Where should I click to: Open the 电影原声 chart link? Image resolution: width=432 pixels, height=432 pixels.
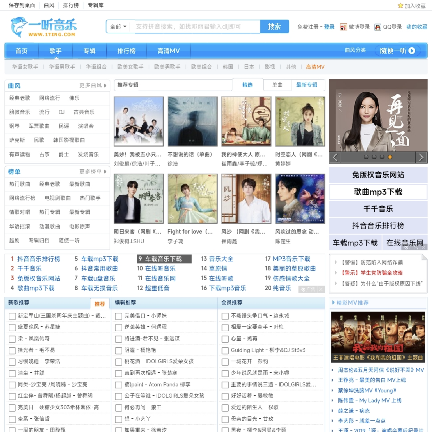click(x=80, y=226)
